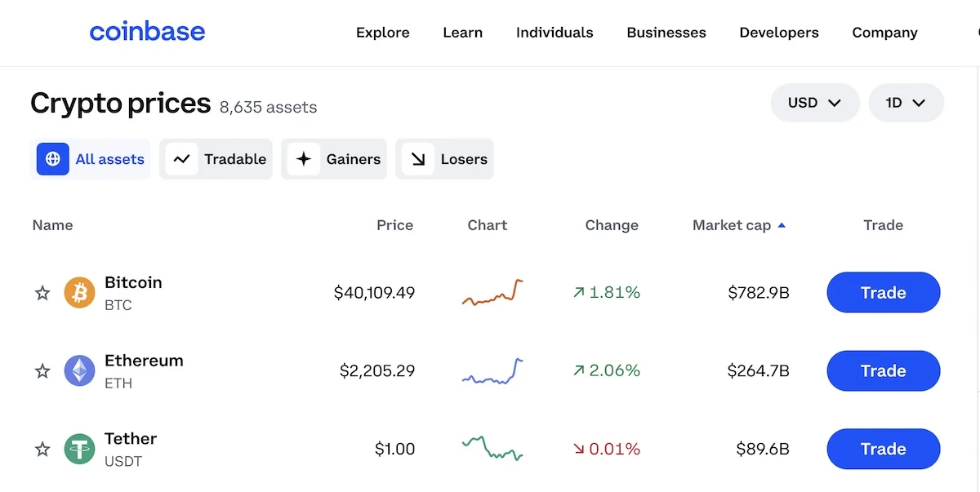This screenshot has height=492, width=980.
Task: Click the Tradable trend-line icon
Action: 181,159
